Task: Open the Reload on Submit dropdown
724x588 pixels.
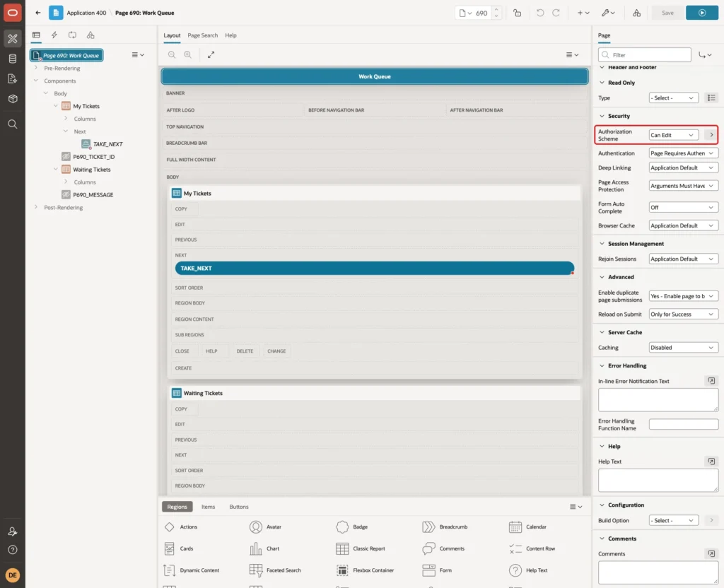Action: (x=683, y=314)
